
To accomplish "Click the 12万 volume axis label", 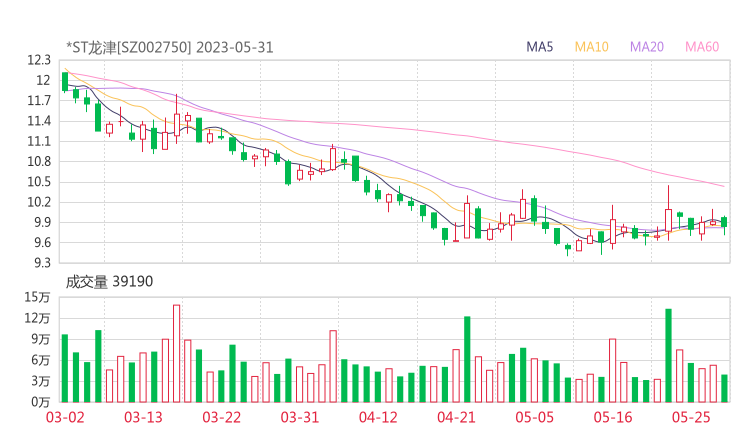I will pos(37,318).
